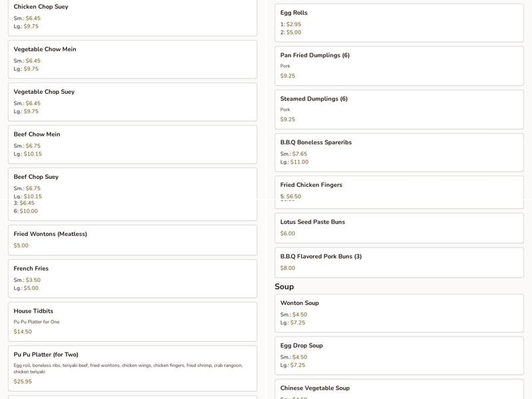532x399 pixels.
Task: Choose the Vegetable Chop Suey card
Action: tap(132, 102)
